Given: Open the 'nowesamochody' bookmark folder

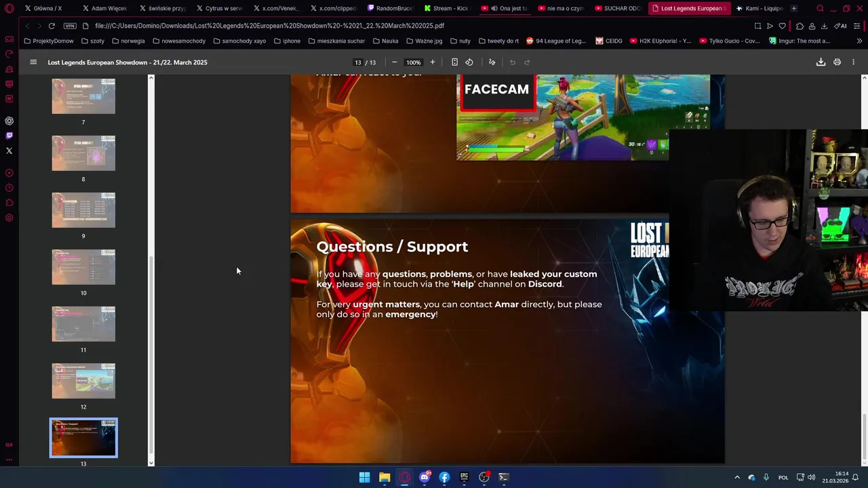Looking at the screenshot, I should coord(179,41).
